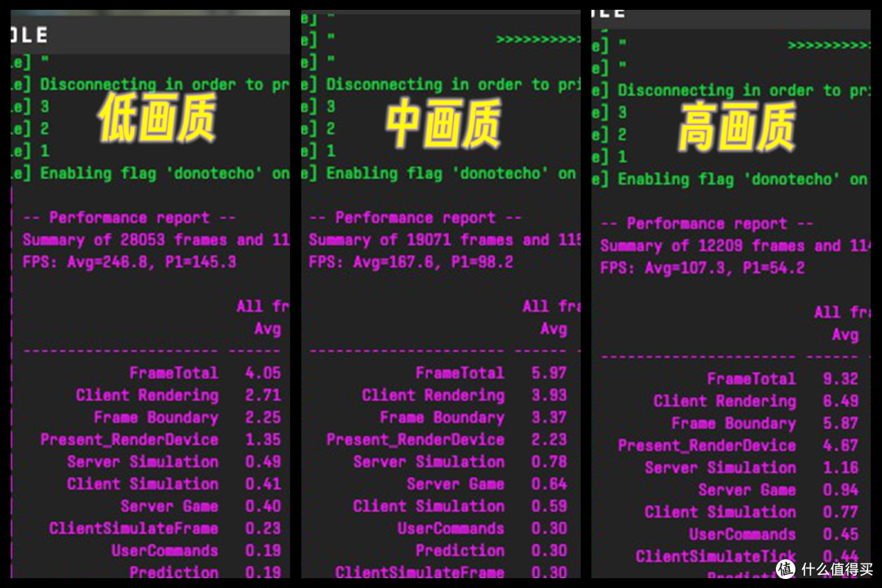
Task: Select Client Rendering value 2.71
Action: point(263,395)
